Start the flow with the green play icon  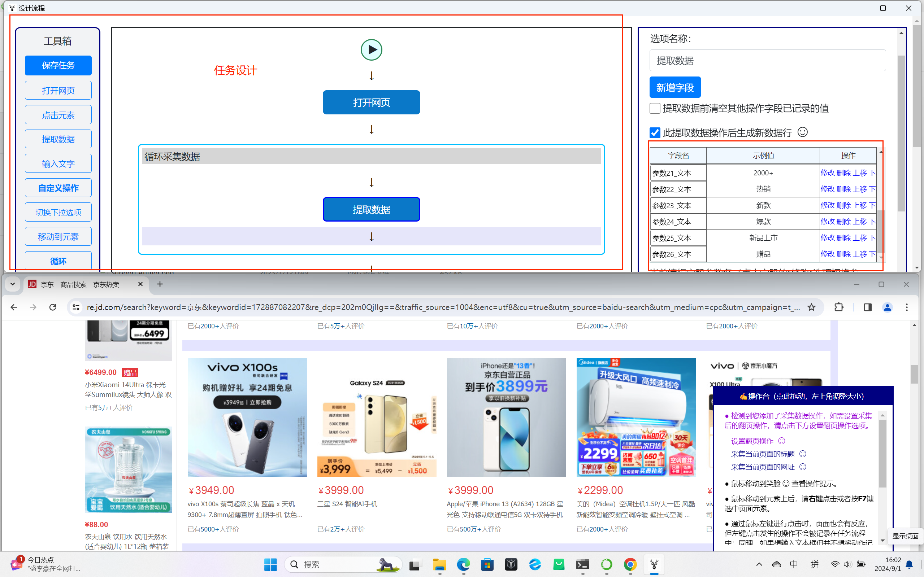coord(371,49)
